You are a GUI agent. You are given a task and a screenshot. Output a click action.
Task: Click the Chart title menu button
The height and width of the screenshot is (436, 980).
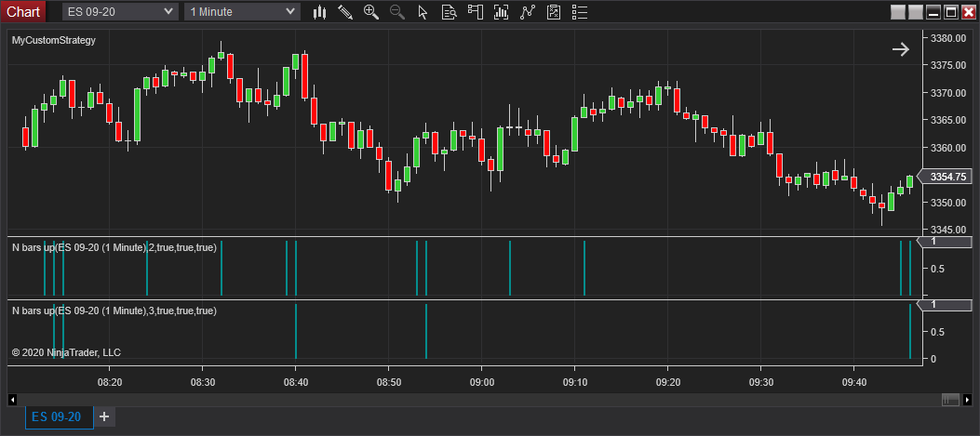click(x=23, y=12)
